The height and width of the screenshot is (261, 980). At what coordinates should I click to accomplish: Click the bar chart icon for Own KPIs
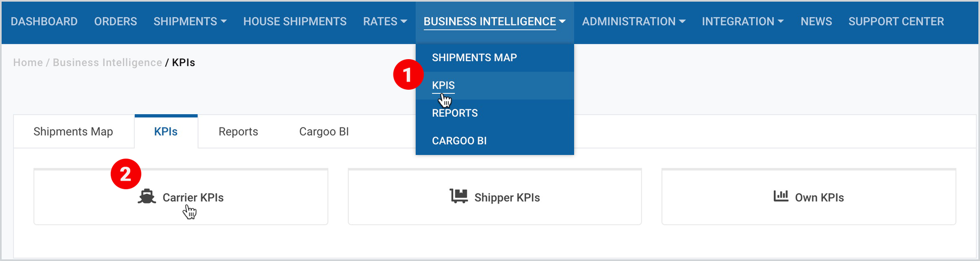tap(780, 196)
